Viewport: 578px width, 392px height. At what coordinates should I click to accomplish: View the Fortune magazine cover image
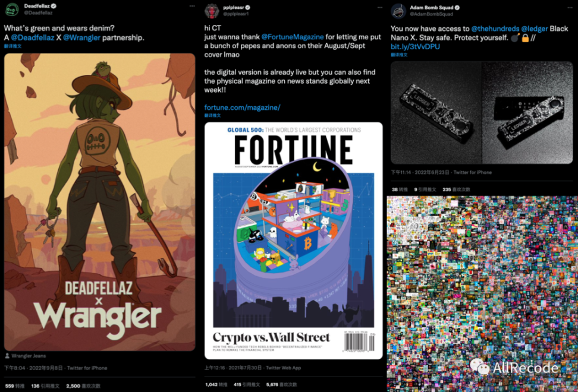293,241
